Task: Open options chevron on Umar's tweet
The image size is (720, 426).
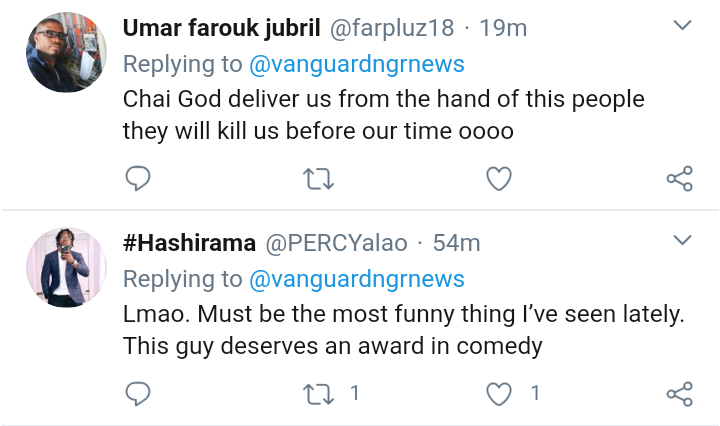Action: point(682,25)
